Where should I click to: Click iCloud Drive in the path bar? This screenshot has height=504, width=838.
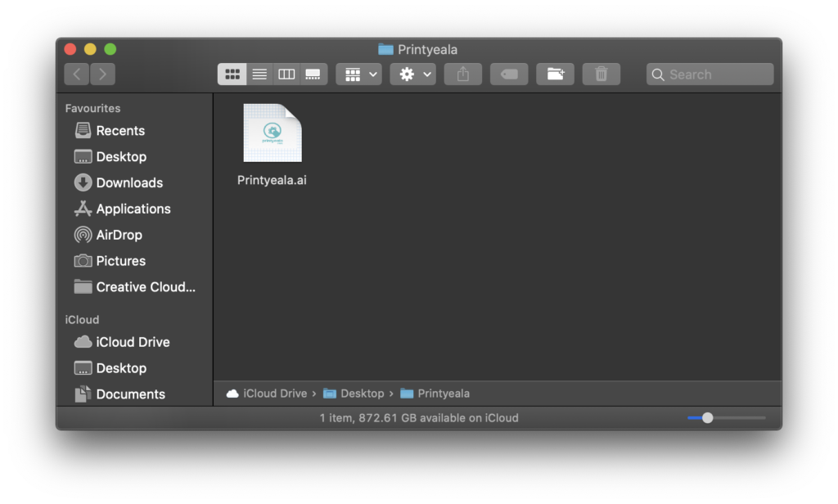(274, 394)
